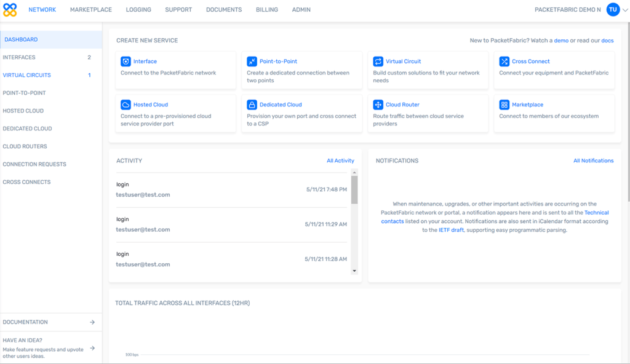Click the Marketplace service card link

click(x=527, y=105)
